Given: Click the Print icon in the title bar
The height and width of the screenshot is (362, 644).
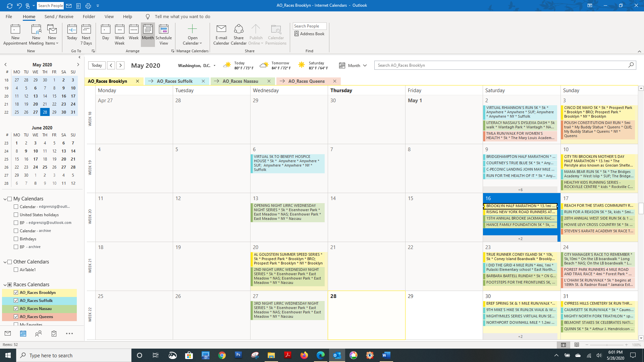Looking at the screenshot, I should pos(88,6).
